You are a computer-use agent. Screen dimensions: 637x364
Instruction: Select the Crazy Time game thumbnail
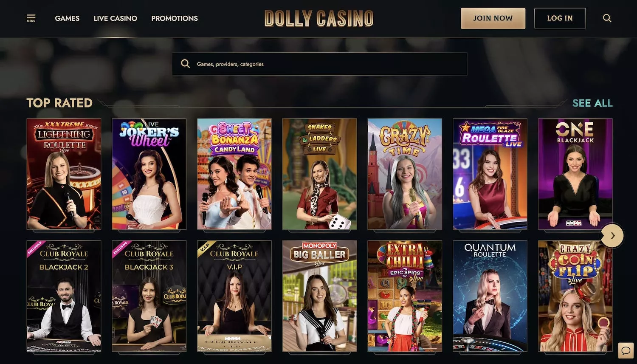click(405, 174)
